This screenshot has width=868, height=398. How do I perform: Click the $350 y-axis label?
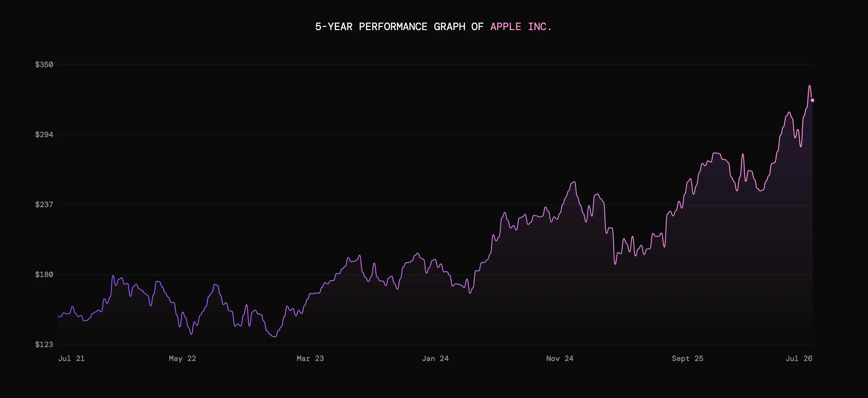(44, 64)
